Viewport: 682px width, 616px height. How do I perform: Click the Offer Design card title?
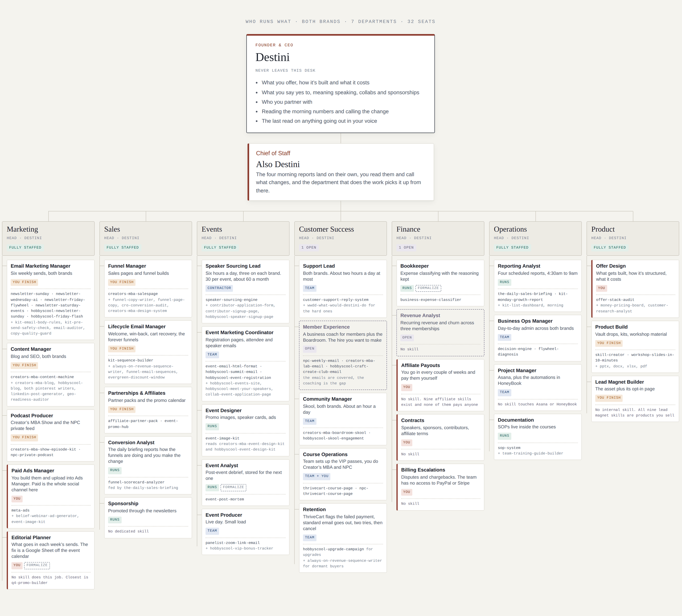coord(611,266)
